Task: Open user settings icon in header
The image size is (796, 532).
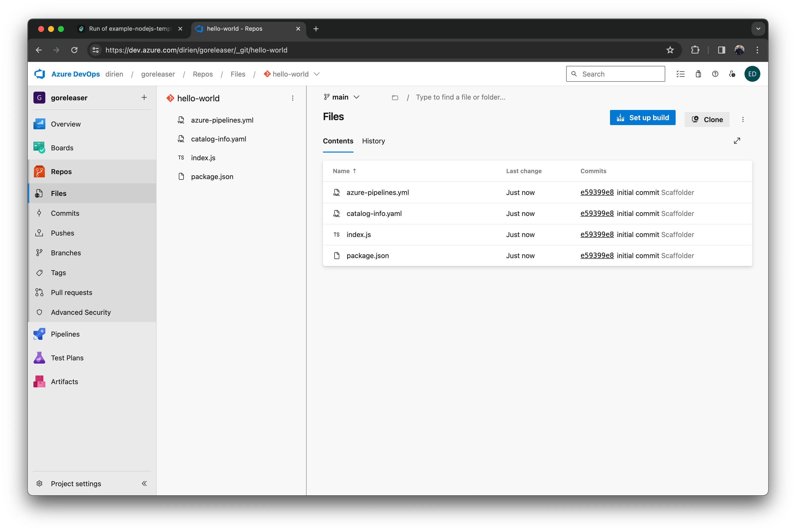Action: pyautogui.click(x=732, y=74)
